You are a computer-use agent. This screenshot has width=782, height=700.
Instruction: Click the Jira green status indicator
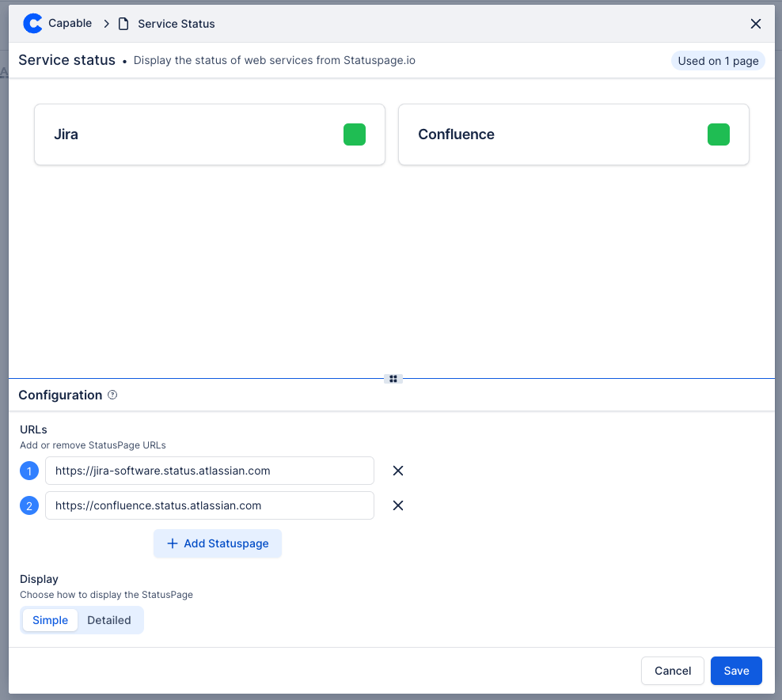[355, 134]
